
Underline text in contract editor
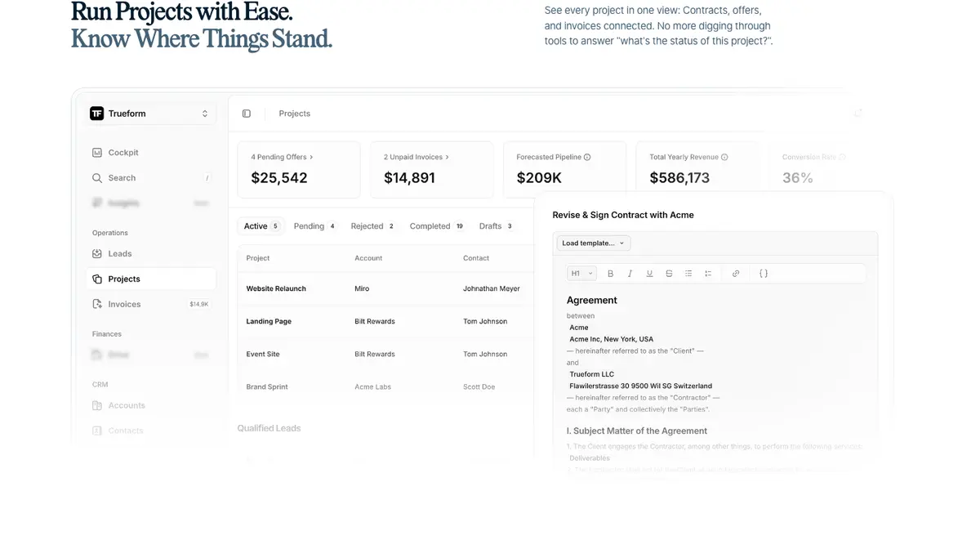(x=649, y=274)
